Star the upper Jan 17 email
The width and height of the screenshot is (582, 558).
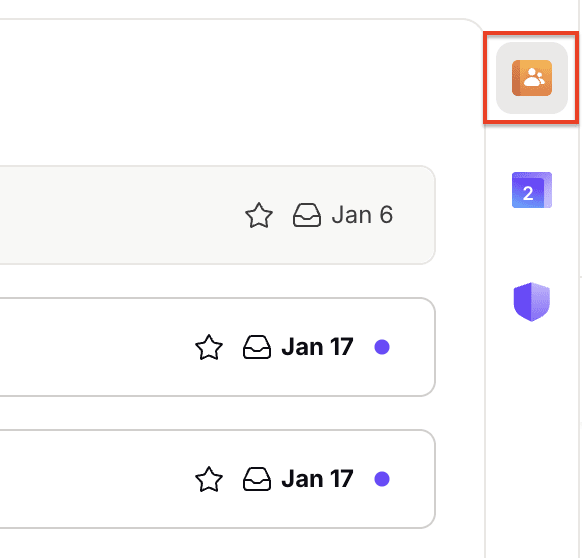coord(209,347)
